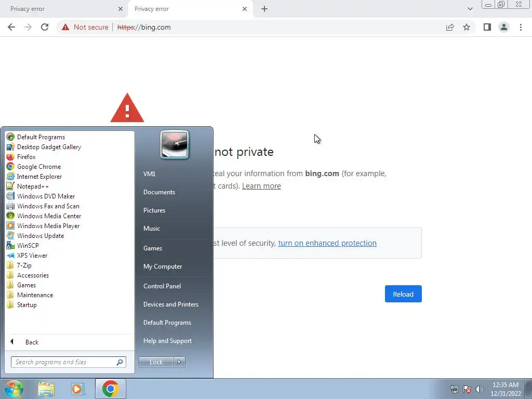Click the blue Reload button
This screenshot has height=399, width=532.
pos(403,294)
